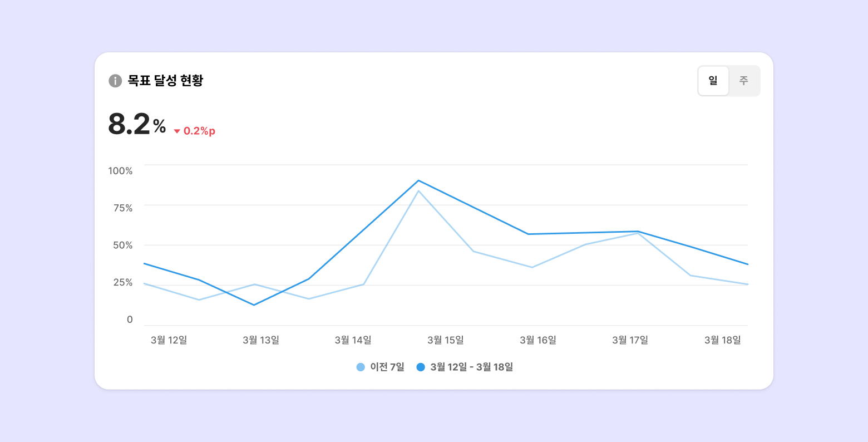This screenshot has width=868, height=442.
Task: Click the 3월 13일 x-axis label
Action: pos(261,340)
